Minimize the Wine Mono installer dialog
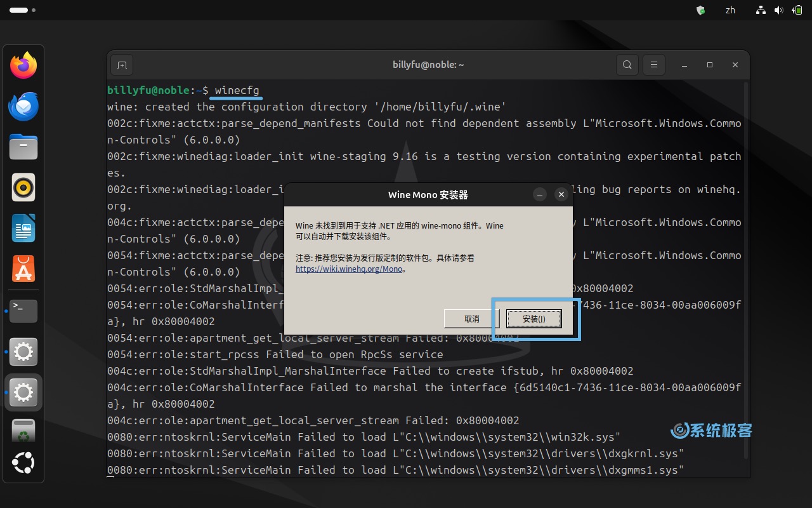The width and height of the screenshot is (812, 508). coord(540,195)
